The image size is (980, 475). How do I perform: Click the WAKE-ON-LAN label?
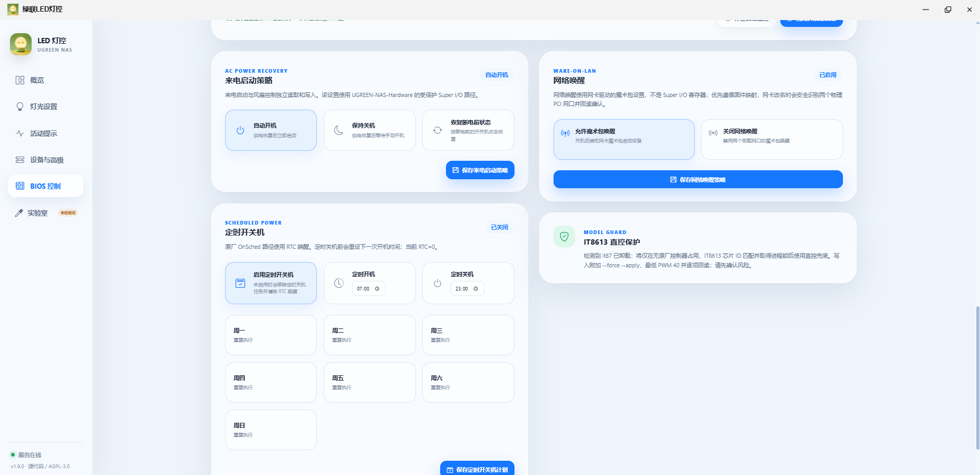point(575,71)
